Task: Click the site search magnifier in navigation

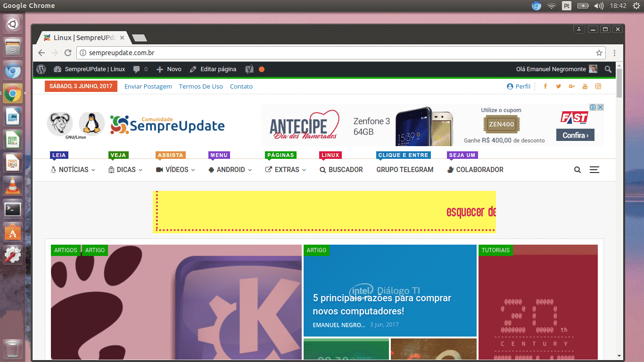Action: (578, 170)
